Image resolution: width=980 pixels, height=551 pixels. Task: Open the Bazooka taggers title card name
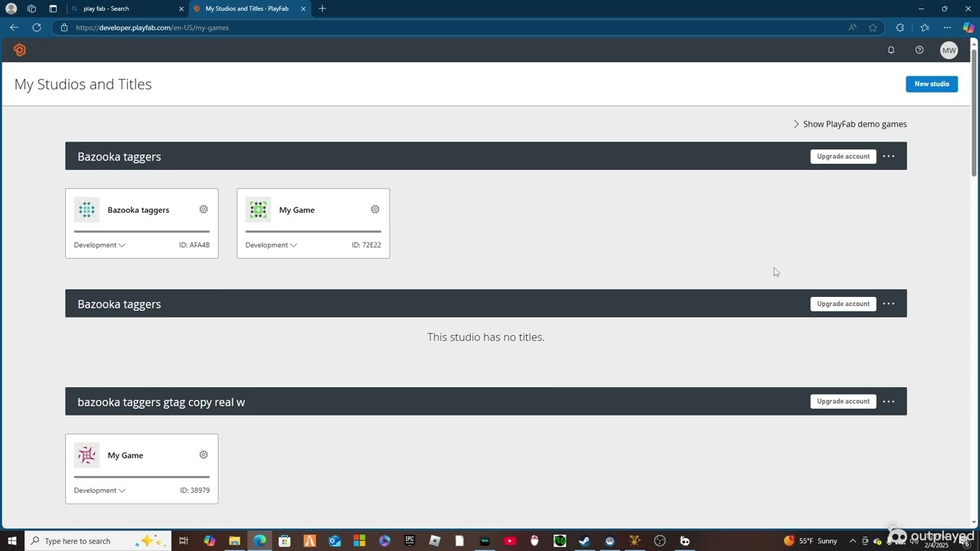pyautogui.click(x=139, y=210)
